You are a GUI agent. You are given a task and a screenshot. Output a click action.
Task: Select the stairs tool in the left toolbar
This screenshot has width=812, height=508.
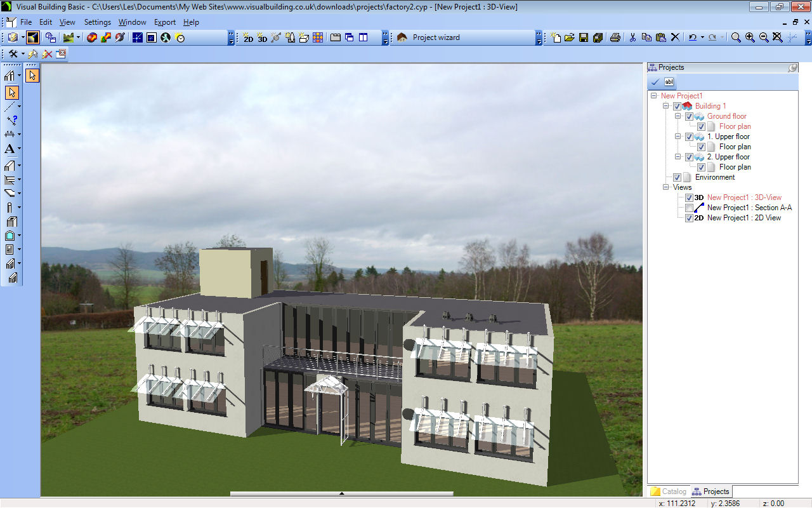click(x=10, y=264)
